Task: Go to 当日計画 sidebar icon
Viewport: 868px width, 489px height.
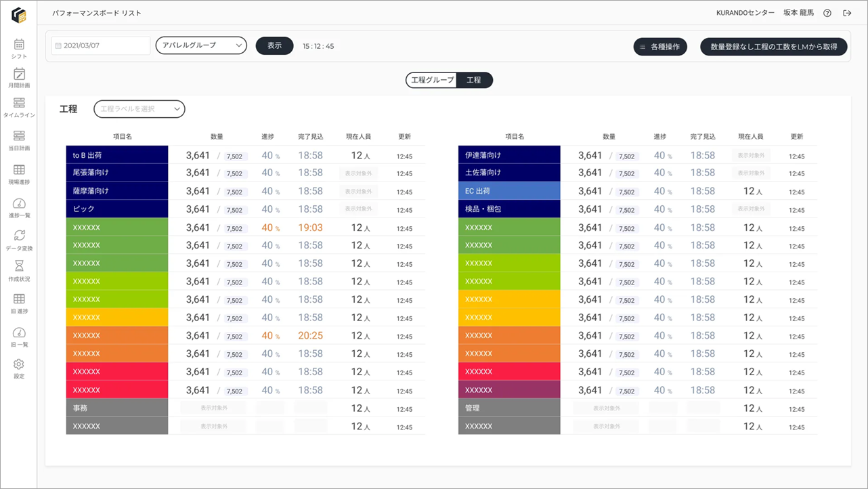Action: [19, 136]
